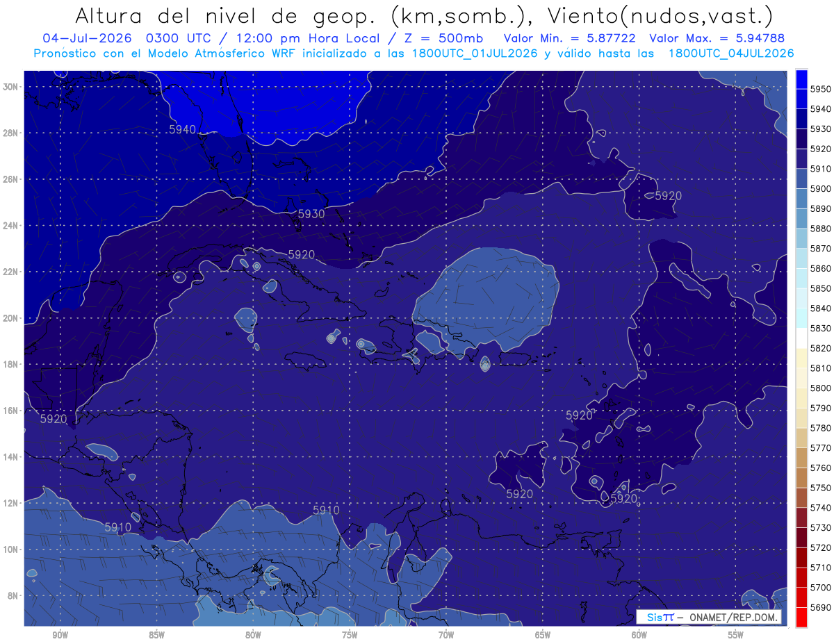Viewport: 834px width, 644px height.
Task: Click the 5690 legend value
Action: (x=821, y=607)
